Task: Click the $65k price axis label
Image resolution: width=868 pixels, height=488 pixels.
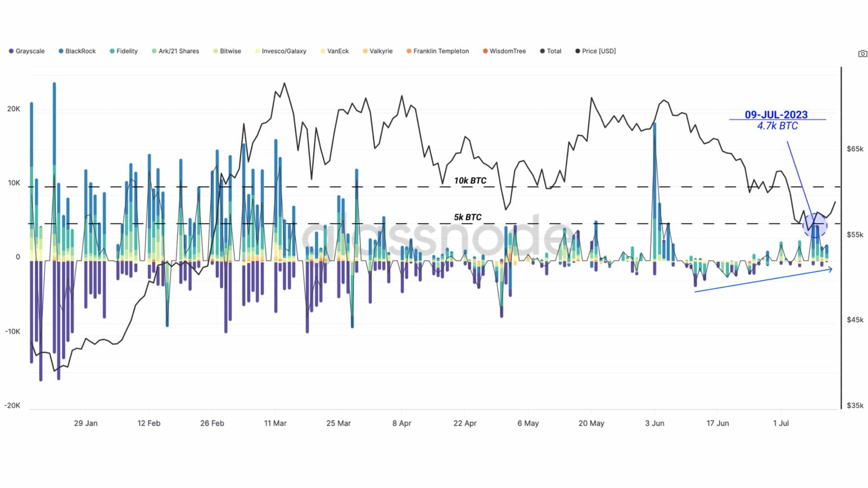Action: (x=855, y=149)
